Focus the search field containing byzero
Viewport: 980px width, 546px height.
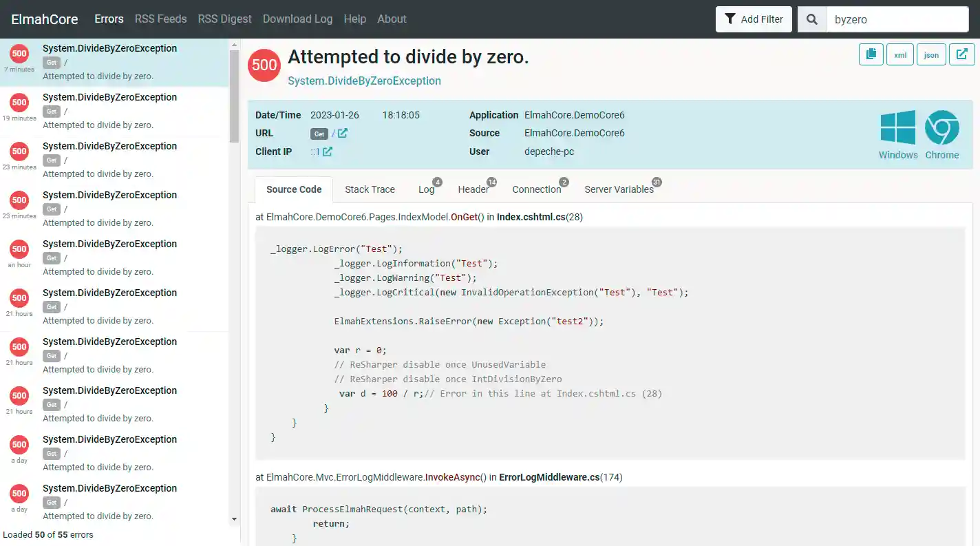click(x=897, y=19)
